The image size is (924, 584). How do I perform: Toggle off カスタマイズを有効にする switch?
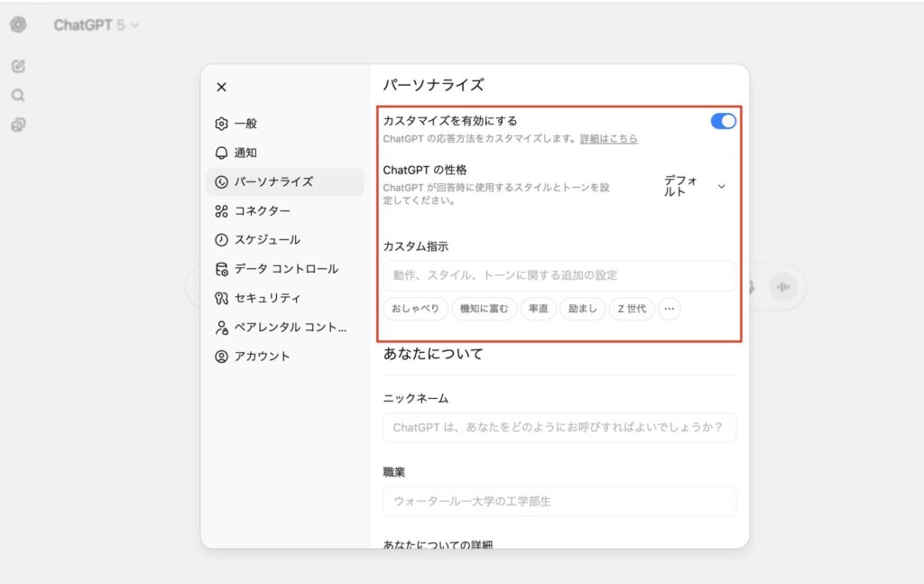pyautogui.click(x=723, y=121)
